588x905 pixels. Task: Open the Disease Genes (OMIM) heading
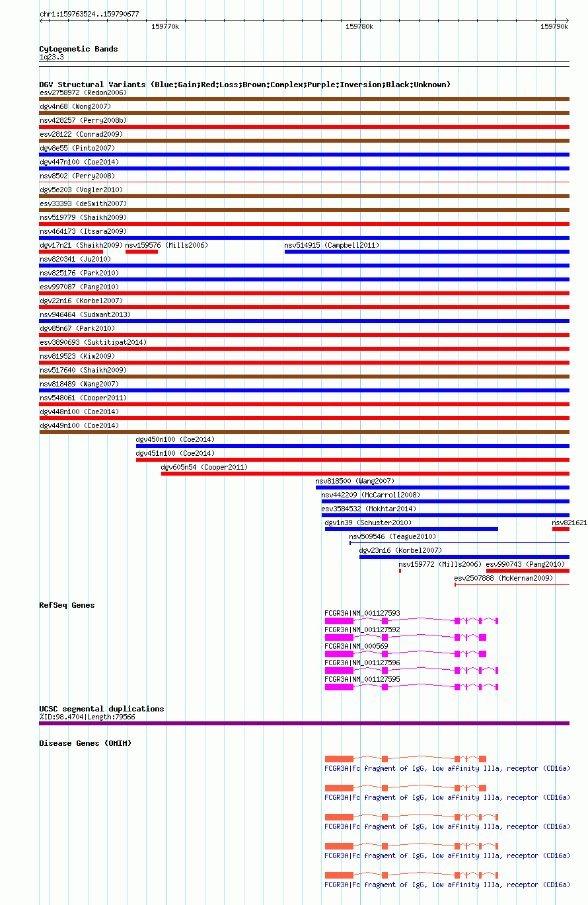85,743
